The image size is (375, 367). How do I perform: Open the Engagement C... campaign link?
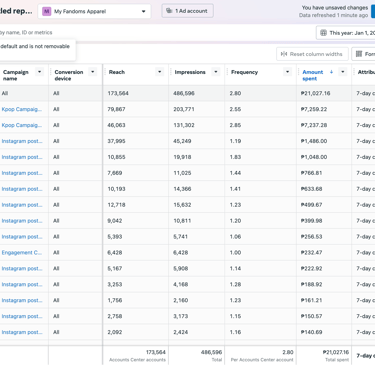(22, 253)
